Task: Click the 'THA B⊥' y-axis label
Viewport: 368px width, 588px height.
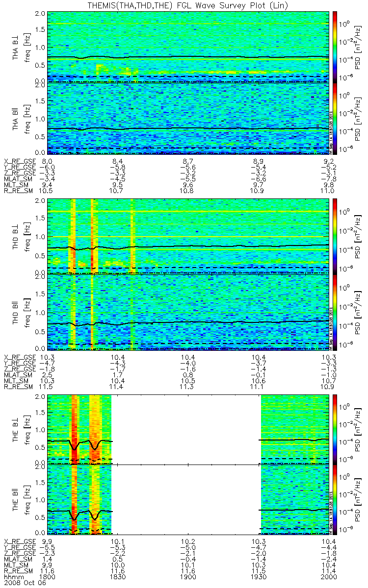Action: point(15,47)
